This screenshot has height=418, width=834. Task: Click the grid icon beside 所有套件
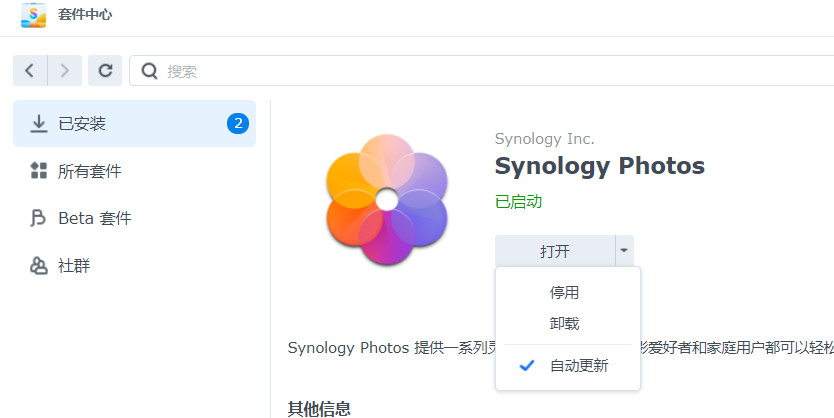pos(38,171)
